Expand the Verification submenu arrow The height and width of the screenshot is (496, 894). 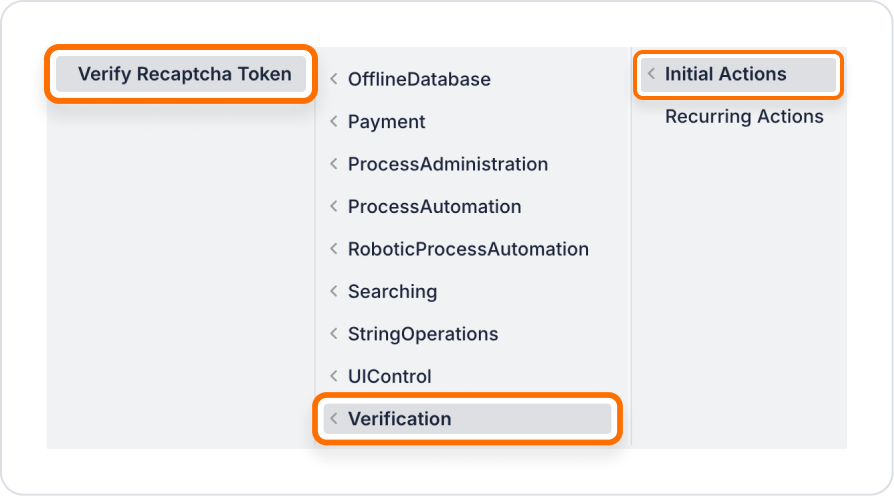pyautogui.click(x=334, y=418)
